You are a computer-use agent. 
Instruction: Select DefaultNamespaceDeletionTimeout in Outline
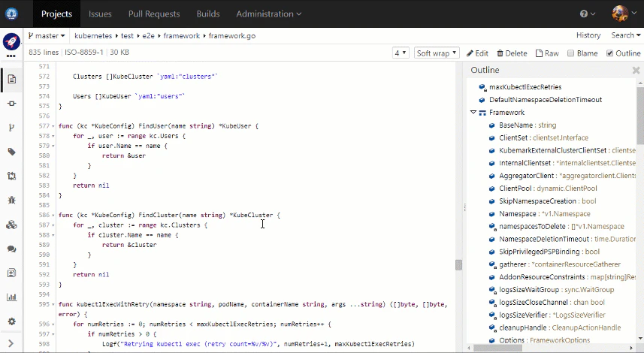click(546, 100)
